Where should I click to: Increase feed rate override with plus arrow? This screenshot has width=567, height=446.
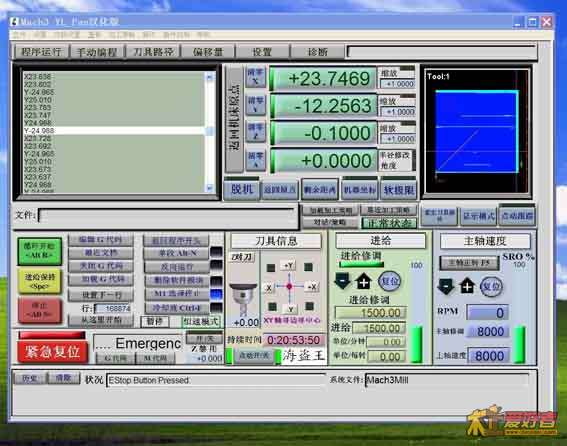pos(364,281)
